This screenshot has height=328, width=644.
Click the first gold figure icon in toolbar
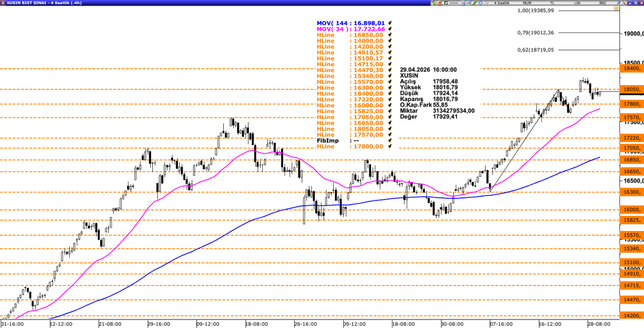click(434, 3)
